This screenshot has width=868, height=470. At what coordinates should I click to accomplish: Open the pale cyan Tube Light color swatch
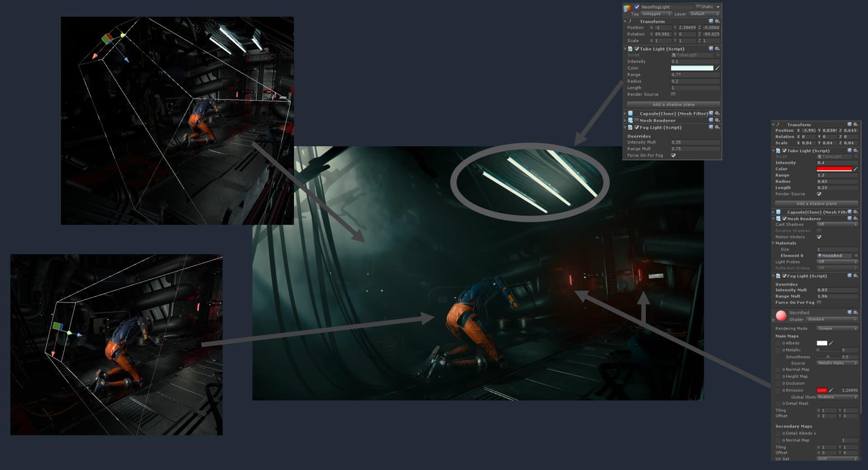(x=692, y=68)
